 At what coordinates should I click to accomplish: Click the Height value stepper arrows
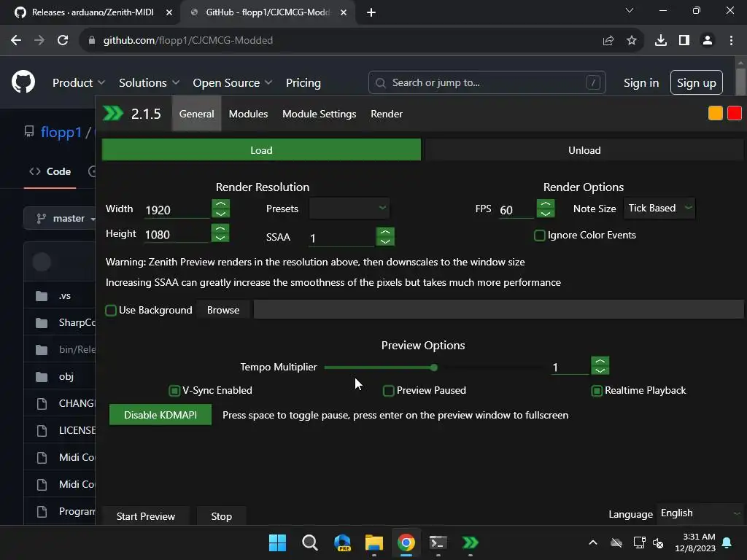(x=220, y=233)
